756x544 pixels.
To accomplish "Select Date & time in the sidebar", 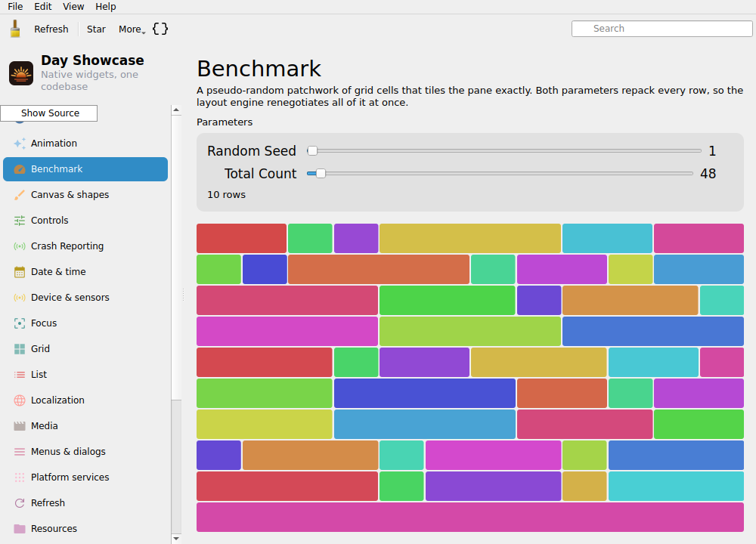I will [x=85, y=272].
